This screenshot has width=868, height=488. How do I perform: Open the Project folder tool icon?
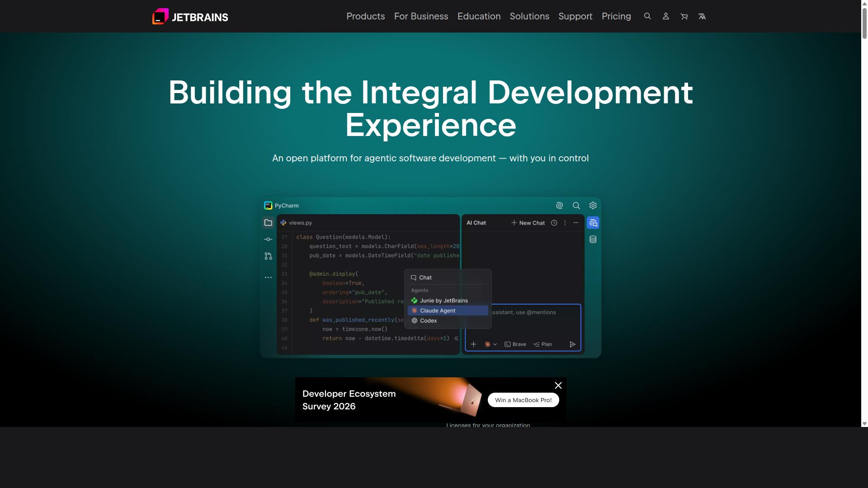coord(268,223)
